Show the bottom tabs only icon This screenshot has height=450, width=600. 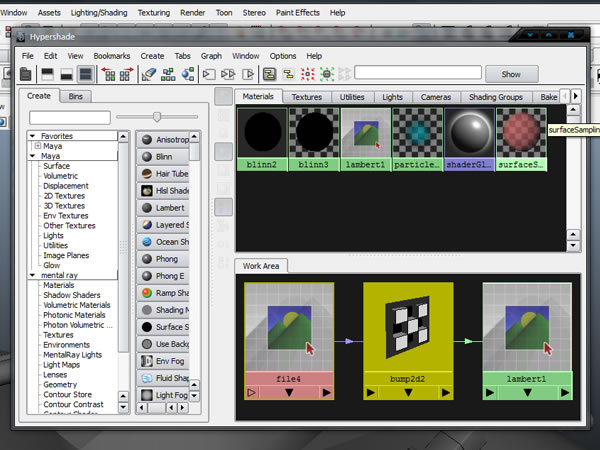coord(67,74)
